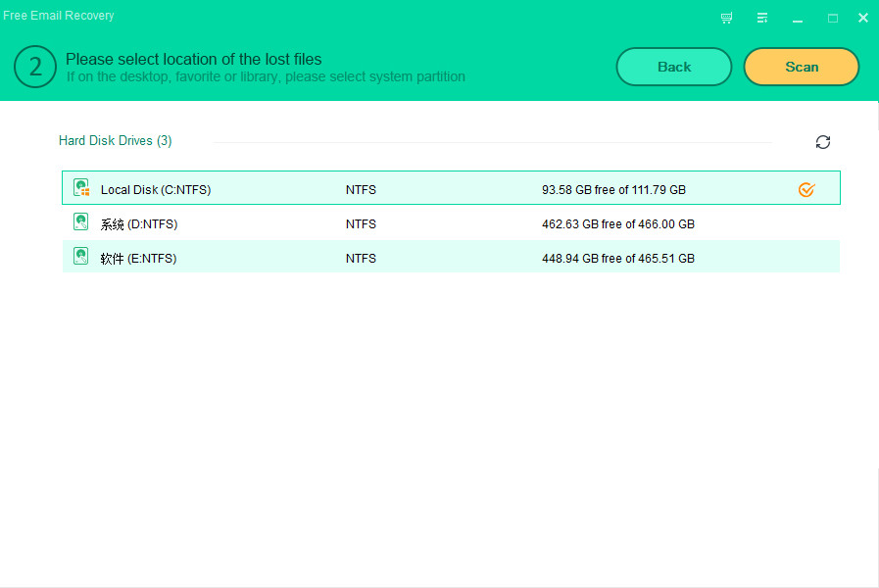Select the 软件 (E:NTFS) drive
The image size is (879, 588).
[451, 257]
